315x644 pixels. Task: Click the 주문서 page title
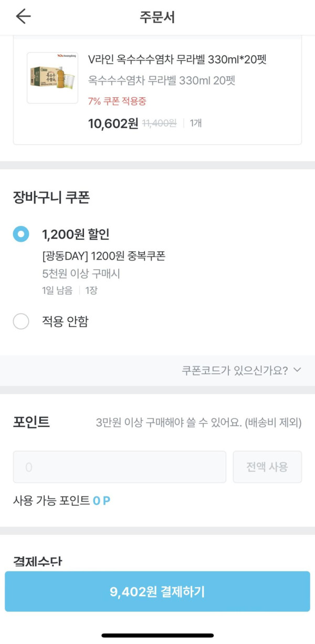point(157,17)
